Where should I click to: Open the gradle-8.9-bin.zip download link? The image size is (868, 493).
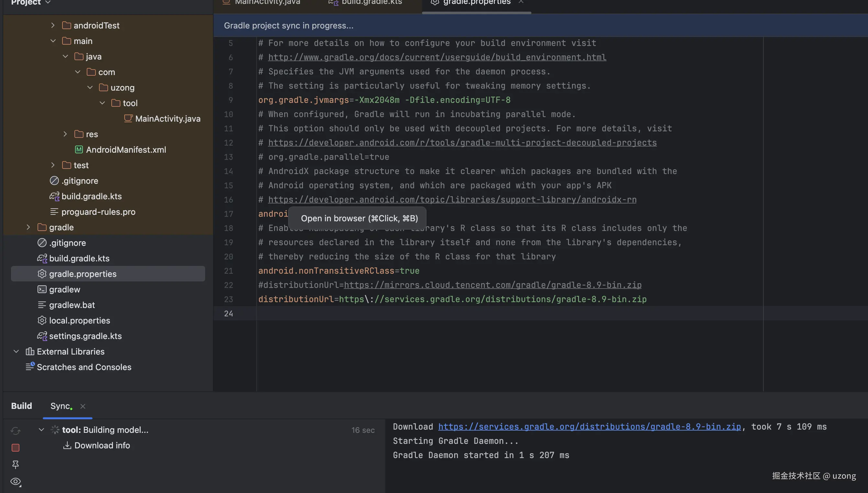(589, 427)
